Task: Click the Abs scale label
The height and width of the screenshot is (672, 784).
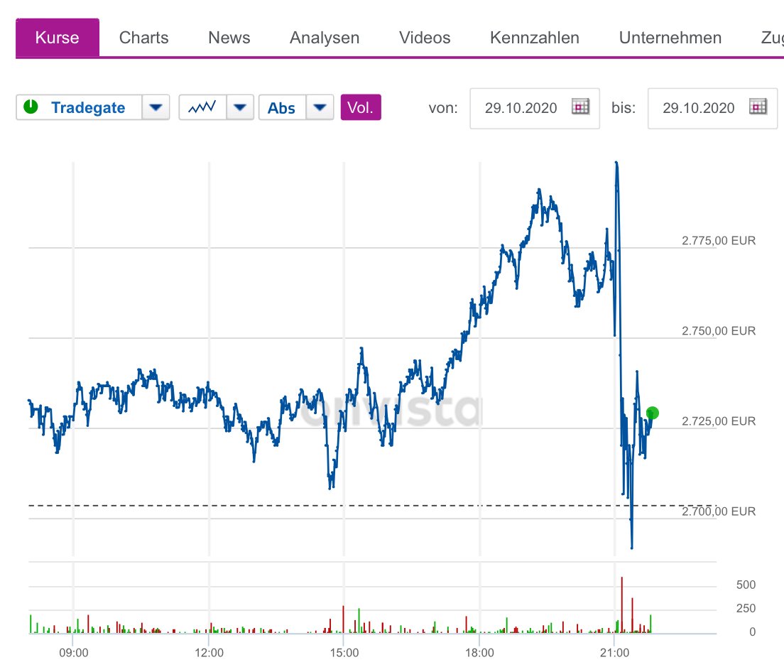Action: [x=282, y=108]
